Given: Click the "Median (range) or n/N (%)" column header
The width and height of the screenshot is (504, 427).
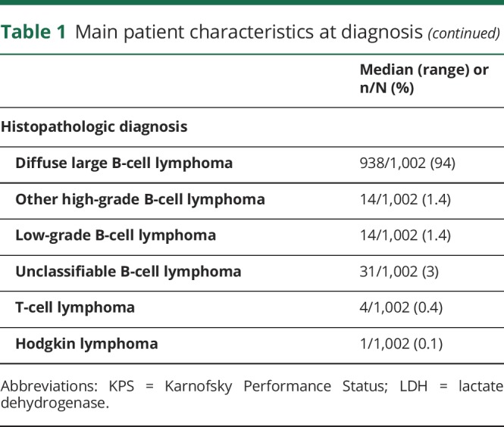Looking at the screenshot, I should click(x=412, y=79).
